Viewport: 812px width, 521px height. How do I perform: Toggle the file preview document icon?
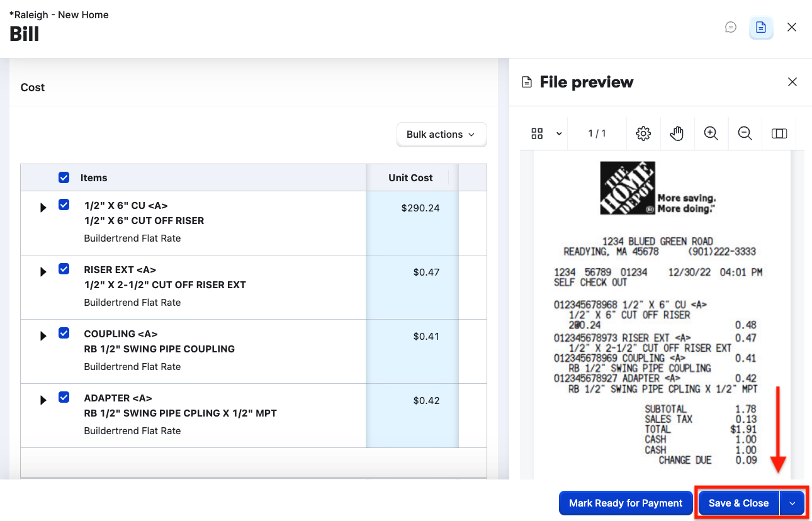coord(761,27)
